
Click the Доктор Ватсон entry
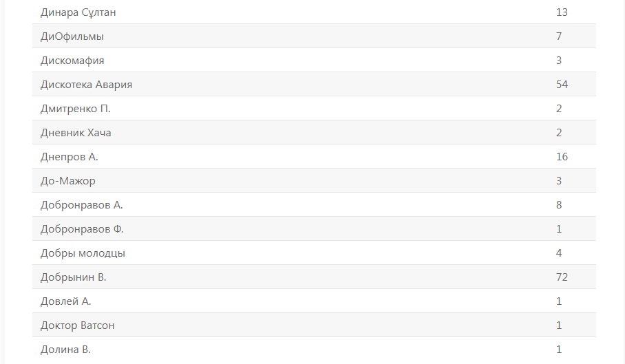pyautogui.click(x=78, y=325)
